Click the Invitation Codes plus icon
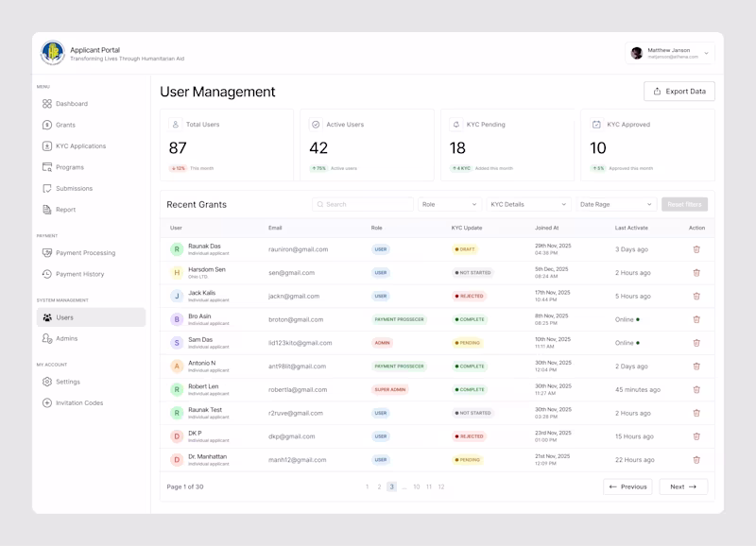756x546 pixels. [x=46, y=402]
